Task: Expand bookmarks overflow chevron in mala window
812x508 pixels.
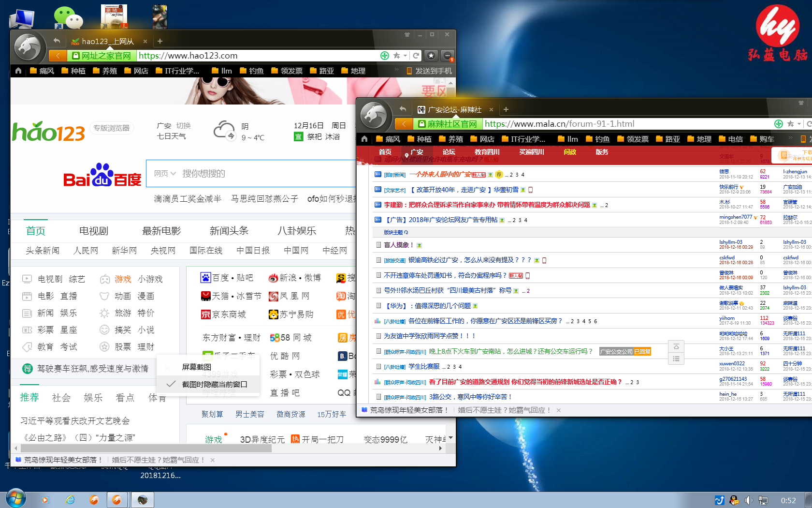Action: click(791, 138)
